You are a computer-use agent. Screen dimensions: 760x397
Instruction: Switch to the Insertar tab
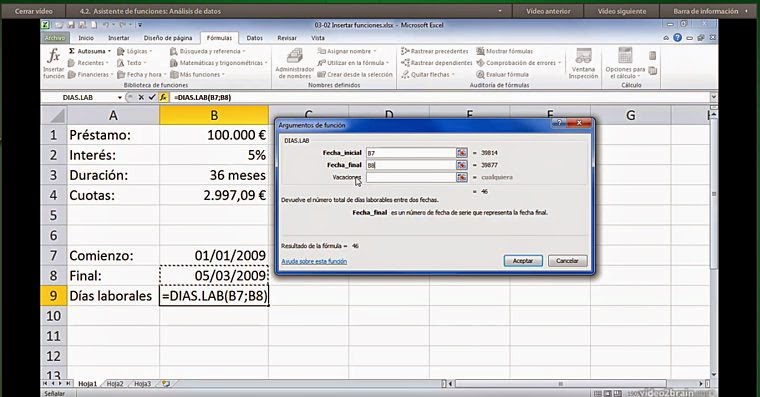[x=118, y=38]
